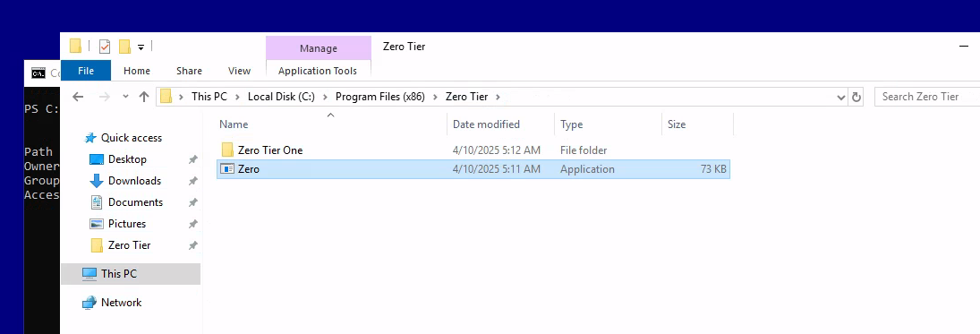The height and width of the screenshot is (334, 980).
Task: Expand chevron after This PC breadcrumb
Action: coord(237,97)
